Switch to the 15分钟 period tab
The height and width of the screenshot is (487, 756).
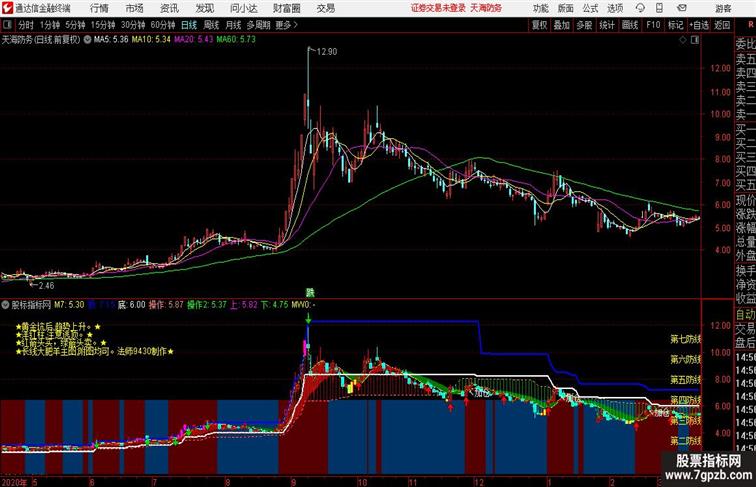[103, 25]
